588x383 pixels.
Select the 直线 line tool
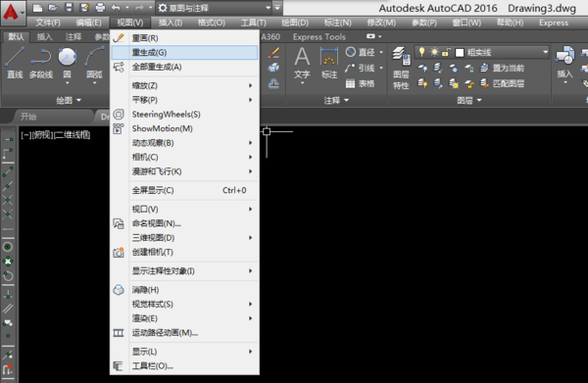pyautogui.click(x=15, y=63)
